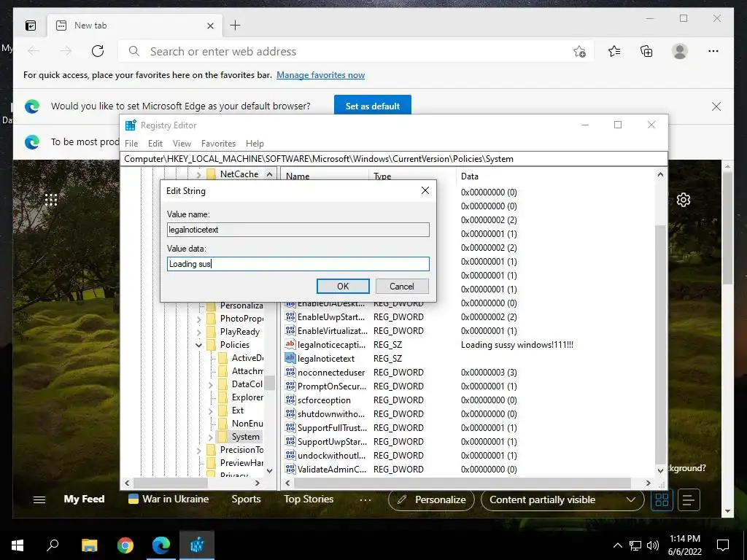The height and width of the screenshot is (560, 747).
Task: Switch feed to grid layout icon
Action: (x=662, y=500)
